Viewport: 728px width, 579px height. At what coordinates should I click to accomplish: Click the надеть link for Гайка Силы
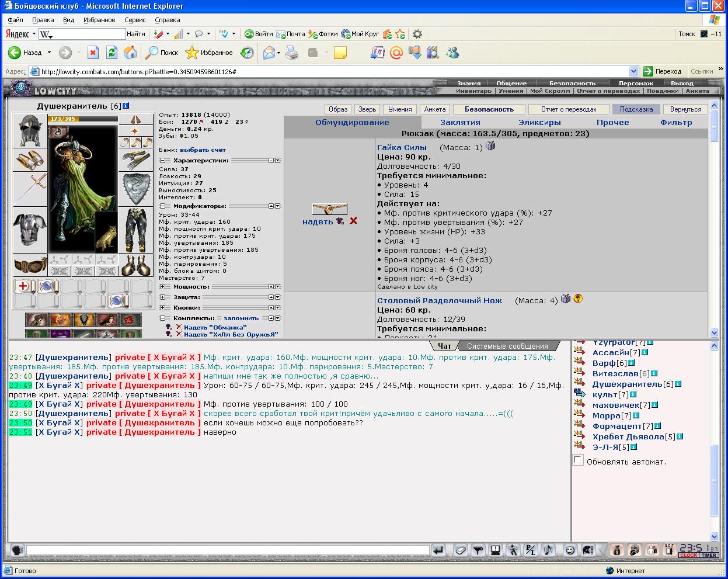318,221
